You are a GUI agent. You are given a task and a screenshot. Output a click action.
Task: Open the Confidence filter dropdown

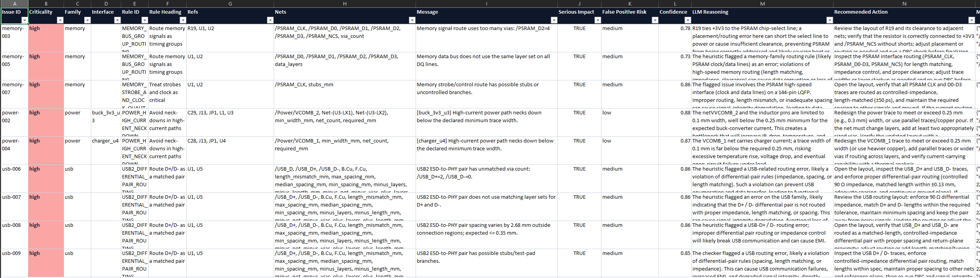(x=688, y=20)
